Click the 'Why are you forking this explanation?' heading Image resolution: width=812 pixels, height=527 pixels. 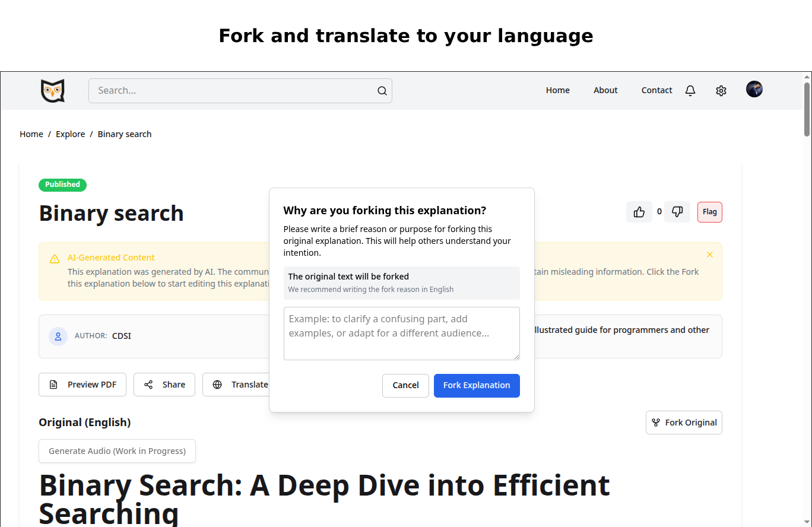[x=385, y=211]
